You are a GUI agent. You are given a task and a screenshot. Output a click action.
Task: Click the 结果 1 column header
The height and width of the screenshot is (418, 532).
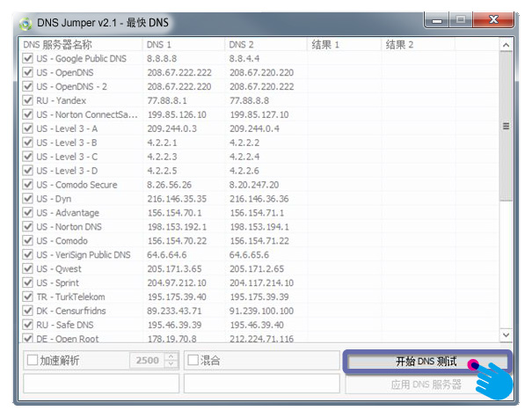click(x=344, y=44)
